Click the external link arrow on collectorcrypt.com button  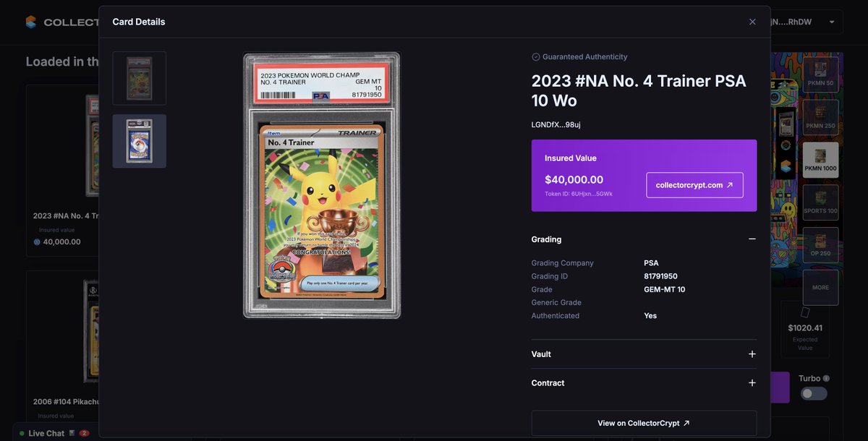coord(729,185)
